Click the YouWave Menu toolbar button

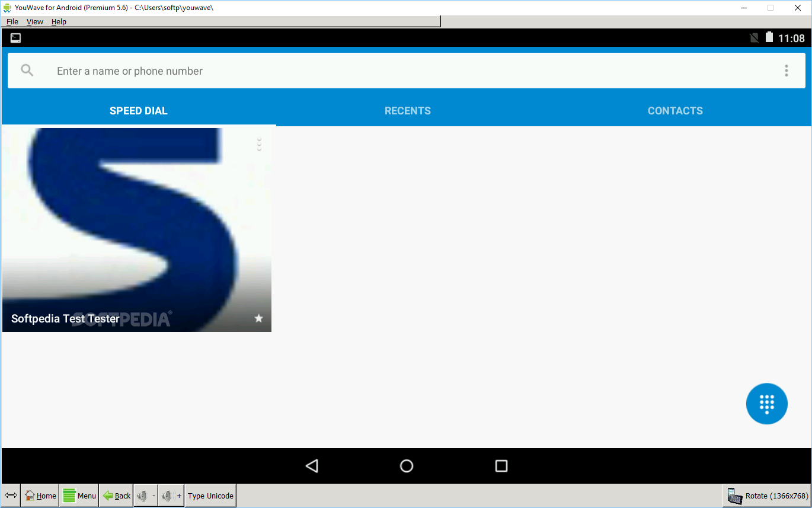[x=79, y=496]
